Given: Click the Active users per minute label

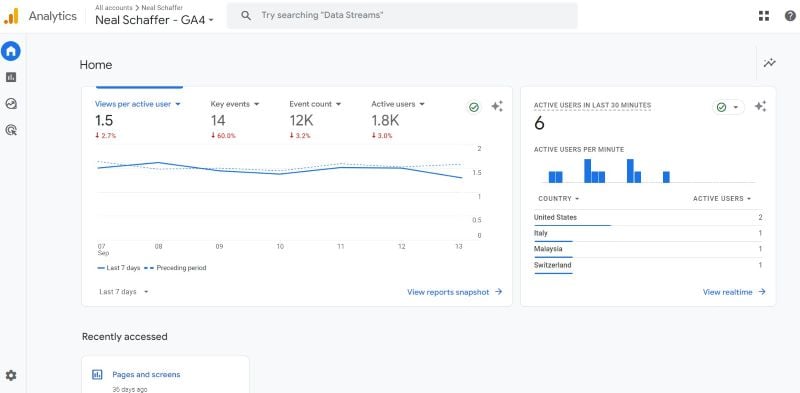Looking at the screenshot, I should [579, 150].
